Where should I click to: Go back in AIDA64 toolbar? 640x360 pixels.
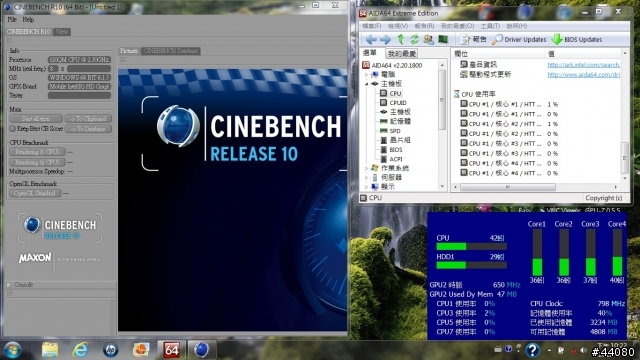coord(371,40)
